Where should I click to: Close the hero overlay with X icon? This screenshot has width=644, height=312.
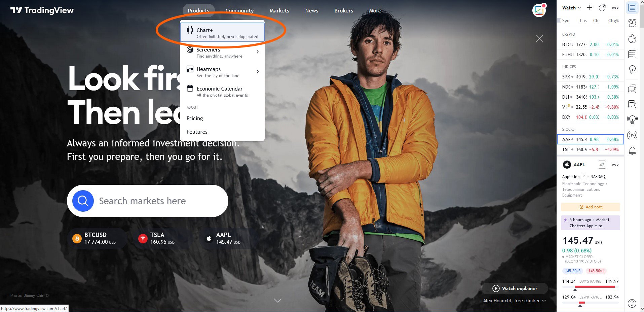click(539, 39)
